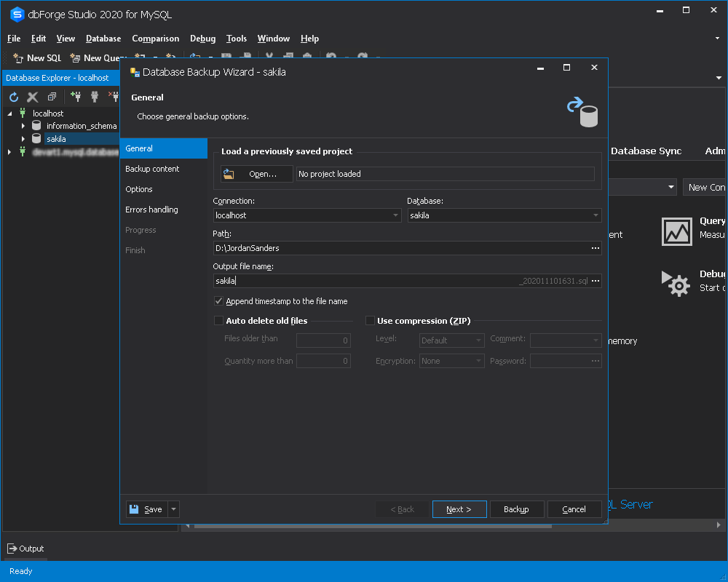The image size is (728, 582).
Task: Click the Save button label
Action: (153, 509)
